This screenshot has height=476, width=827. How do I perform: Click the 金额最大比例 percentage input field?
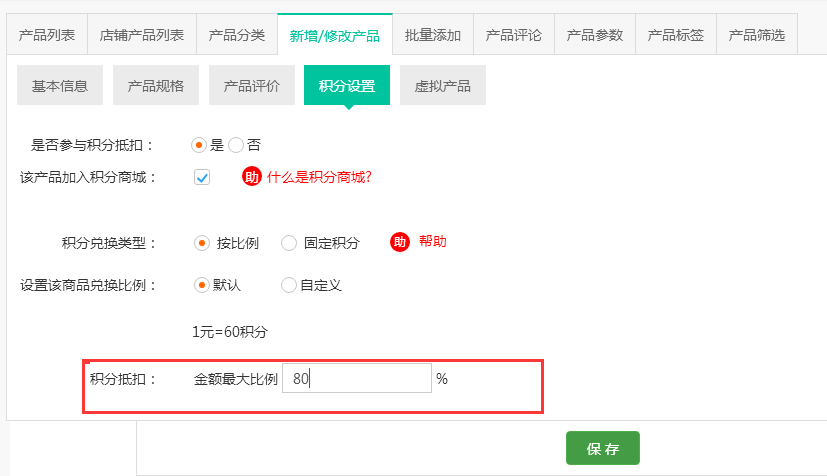point(356,378)
